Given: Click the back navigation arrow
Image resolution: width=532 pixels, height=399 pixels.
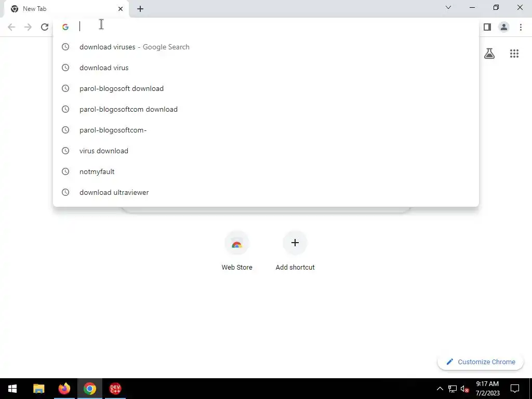Looking at the screenshot, I should (x=11, y=27).
